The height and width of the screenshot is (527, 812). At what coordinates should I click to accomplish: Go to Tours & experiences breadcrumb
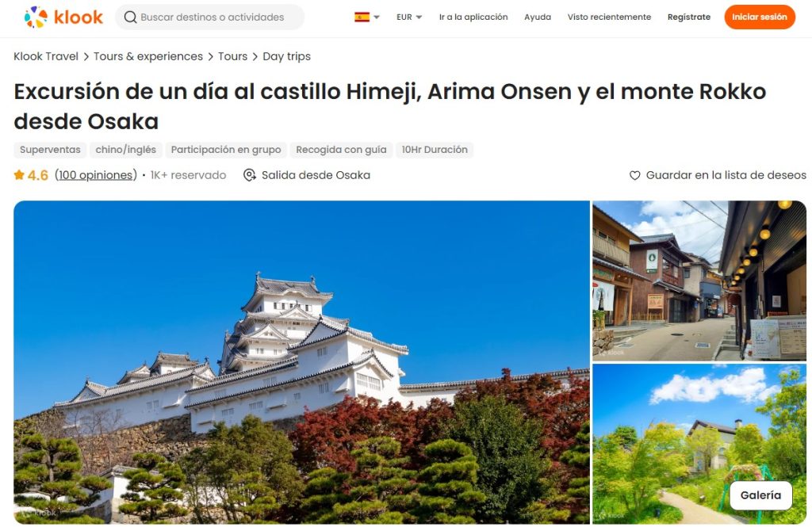pyautogui.click(x=148, y=56)
